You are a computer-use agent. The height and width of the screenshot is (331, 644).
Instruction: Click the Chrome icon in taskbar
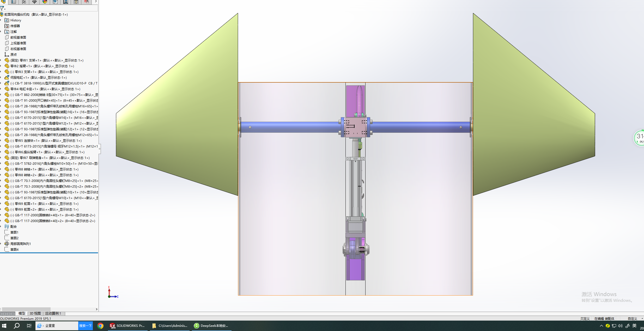click(x=100, y=326)
